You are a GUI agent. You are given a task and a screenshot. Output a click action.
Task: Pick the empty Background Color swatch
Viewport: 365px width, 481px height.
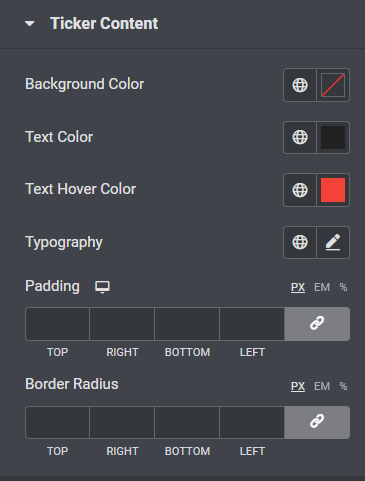333,85
